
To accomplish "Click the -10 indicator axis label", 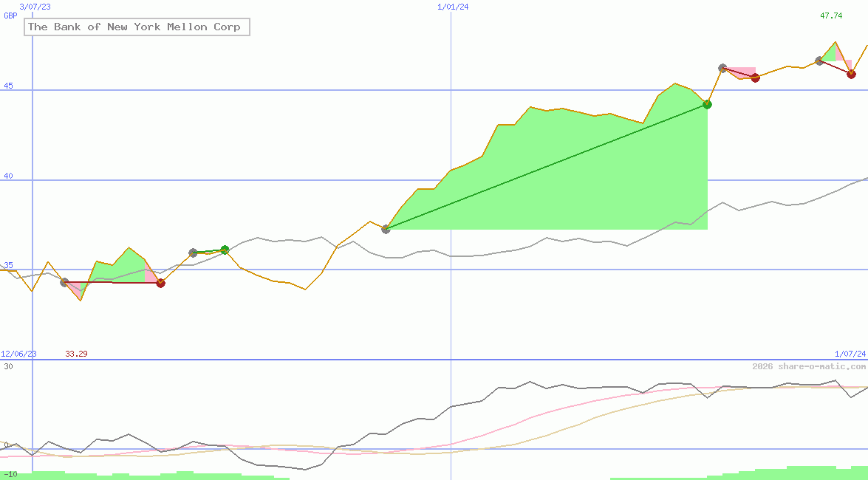I will 10,475.
